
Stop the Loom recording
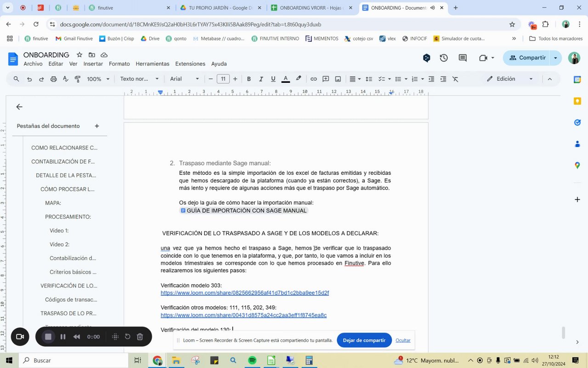(48, 337)
